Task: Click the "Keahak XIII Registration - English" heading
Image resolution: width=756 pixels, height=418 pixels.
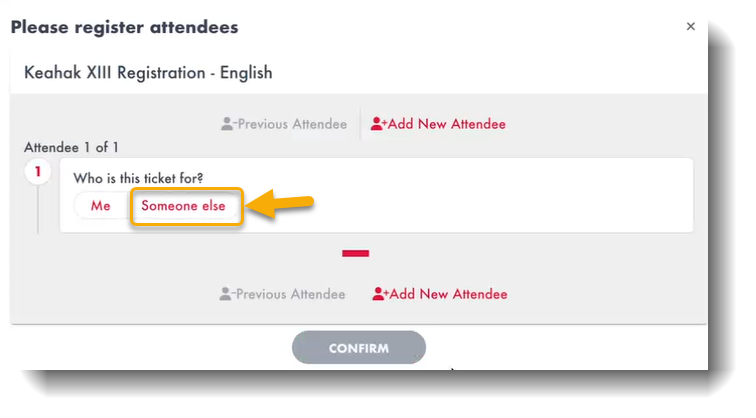Action: [148, 73]
